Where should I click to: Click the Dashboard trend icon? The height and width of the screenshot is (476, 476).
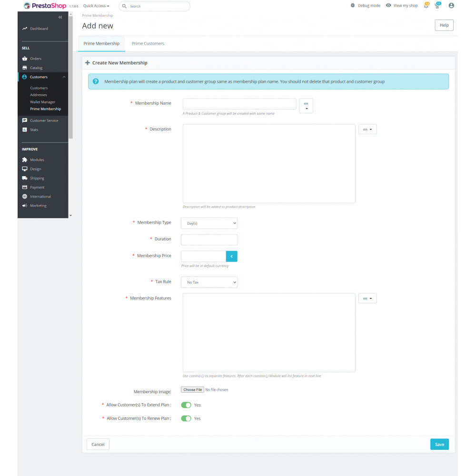25,29
